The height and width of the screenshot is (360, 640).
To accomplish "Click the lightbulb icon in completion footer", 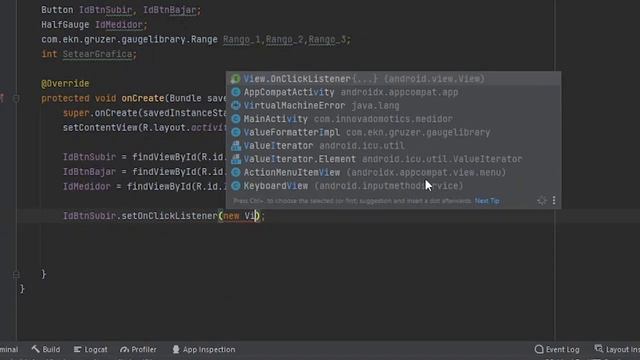I will pos(542,200).
